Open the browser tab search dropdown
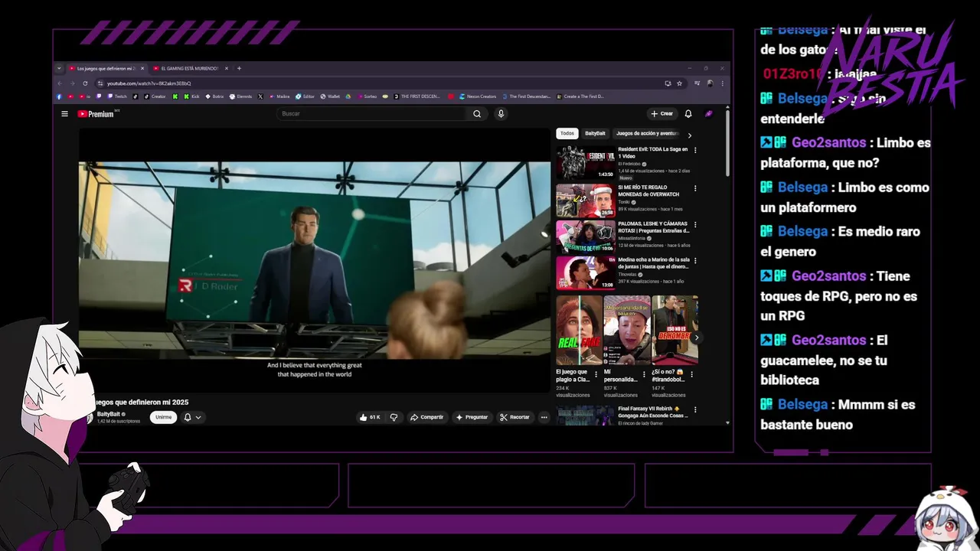 [x=59, y=68]
